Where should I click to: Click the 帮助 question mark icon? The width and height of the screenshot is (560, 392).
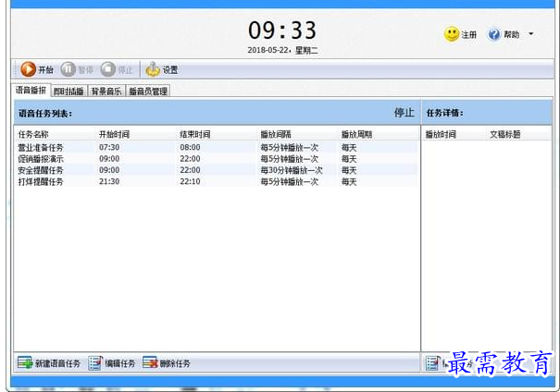click(x=494, y=34)
